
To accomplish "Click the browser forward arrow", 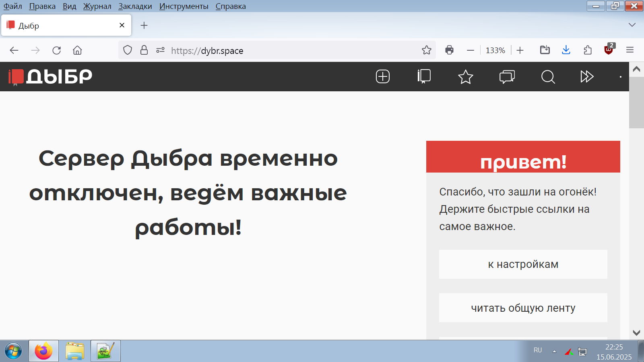I will pyautogui.click(x=35, y=50).
